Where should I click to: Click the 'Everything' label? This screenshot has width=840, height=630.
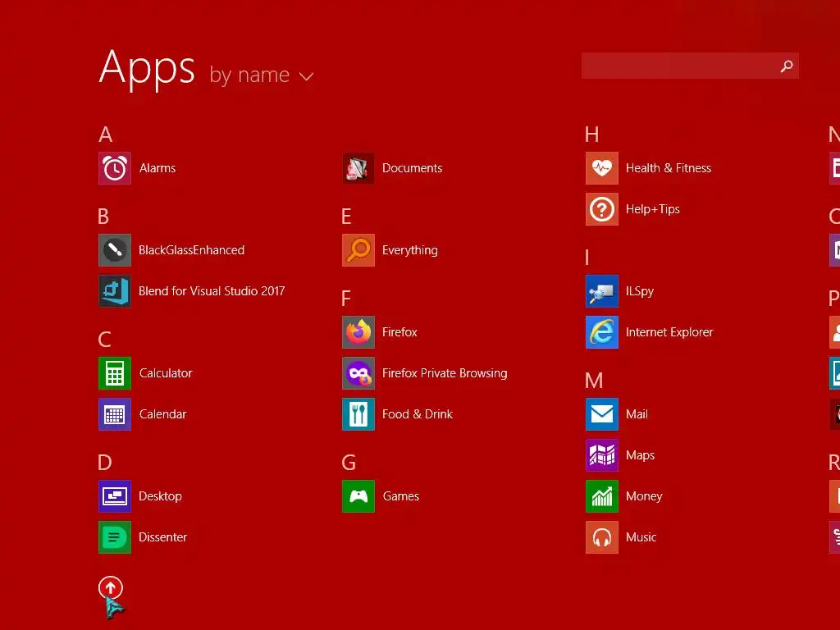pos(410,251)
